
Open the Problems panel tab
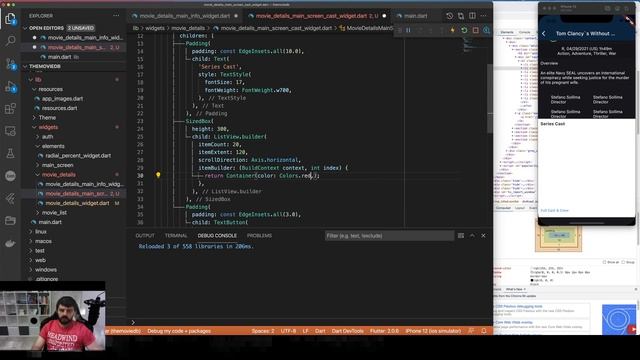[x=259, y=236]
